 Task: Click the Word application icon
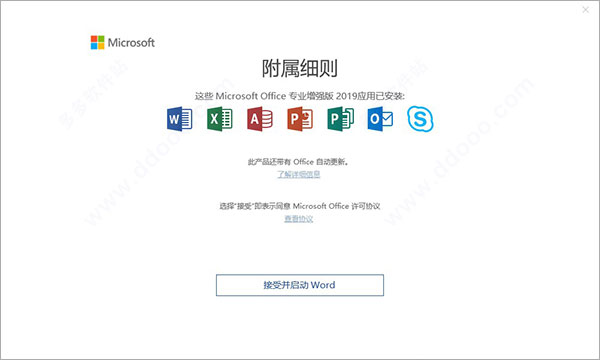[x=179, y=119]
